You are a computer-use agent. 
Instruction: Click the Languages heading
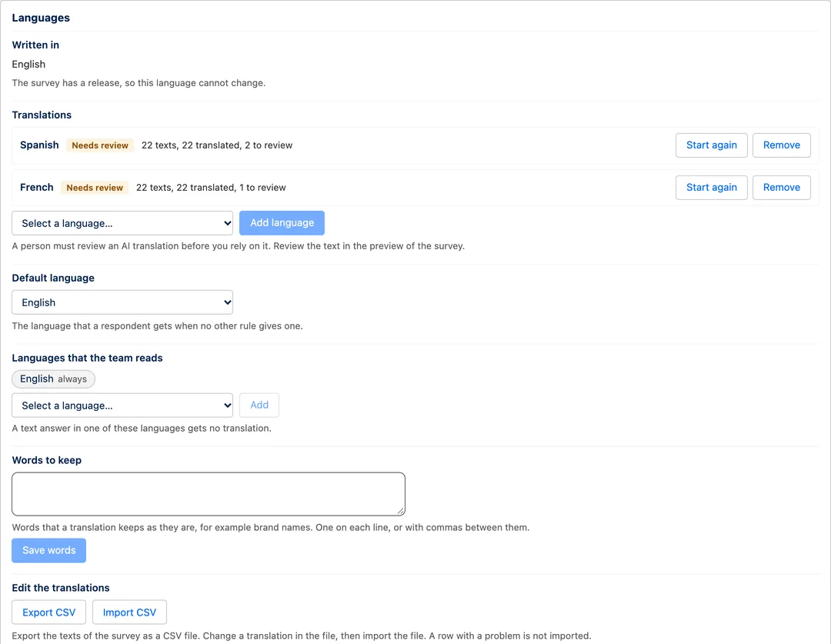(x=41, y=18)
